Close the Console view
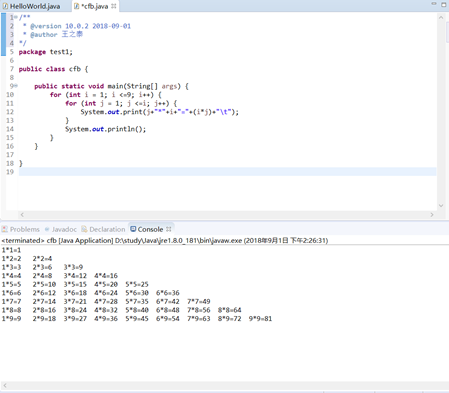This screenshot has height=393, width=449. click(x=169, y=229)
